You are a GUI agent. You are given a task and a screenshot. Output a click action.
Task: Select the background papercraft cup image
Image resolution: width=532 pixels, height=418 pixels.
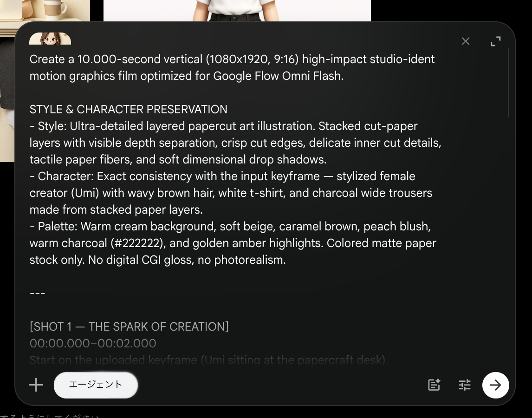click(x=45, y=13)
